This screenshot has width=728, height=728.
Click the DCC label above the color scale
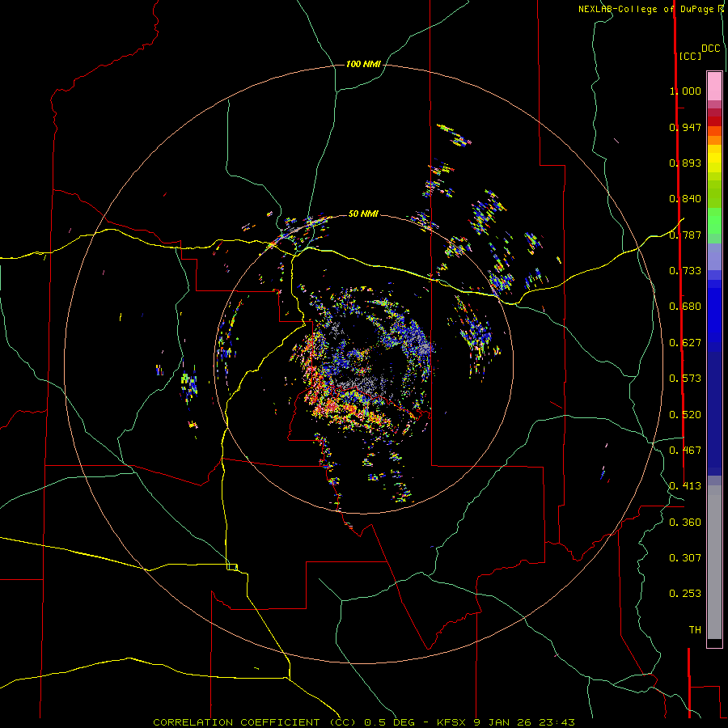point(710,49)
